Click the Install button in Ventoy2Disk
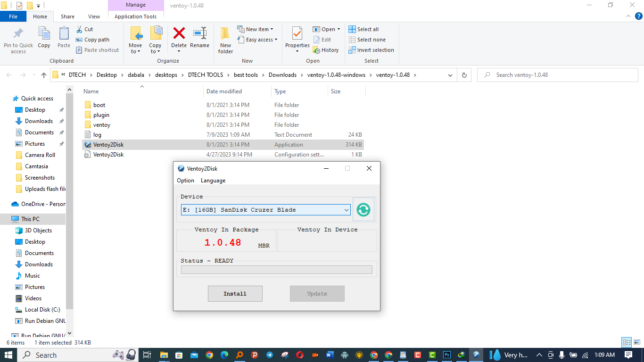The height and width of the screenshot is (362, 644). click(x=235, y=294)
